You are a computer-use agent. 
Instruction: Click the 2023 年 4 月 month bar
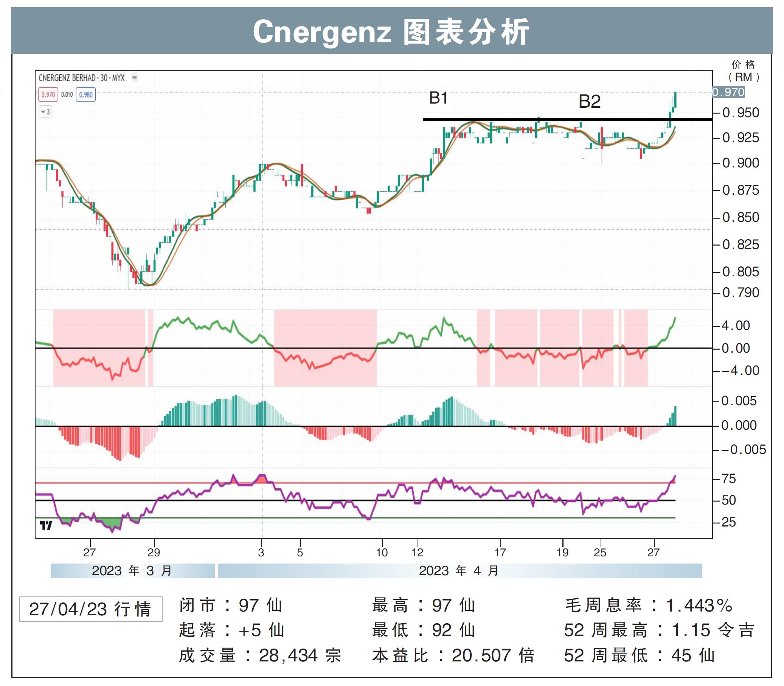pyautogui.click(x=460, y=571)
